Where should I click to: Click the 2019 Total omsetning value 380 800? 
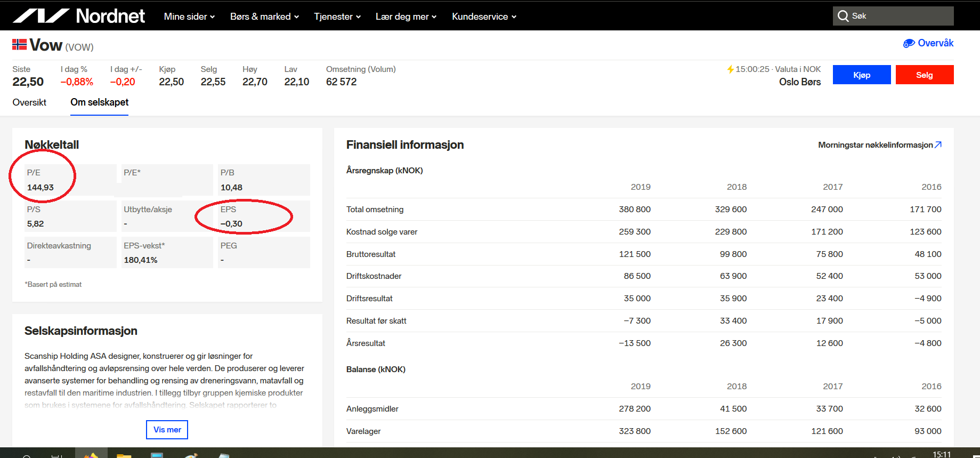pyautogui.click(x=635, y=210)
